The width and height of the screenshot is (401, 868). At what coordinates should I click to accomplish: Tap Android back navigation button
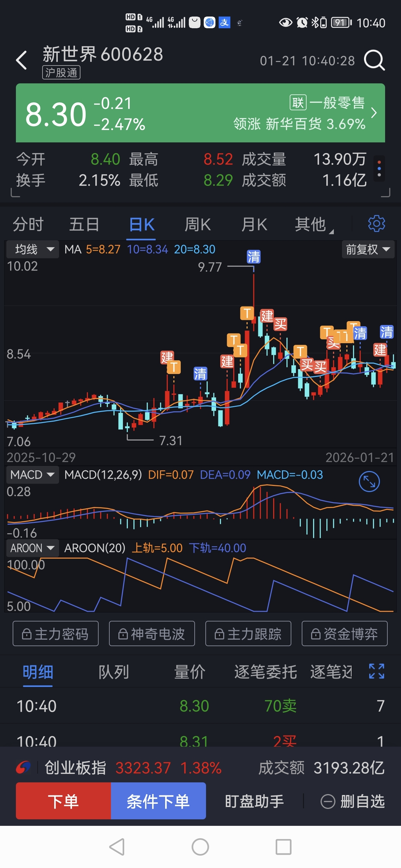click(117, 847)
